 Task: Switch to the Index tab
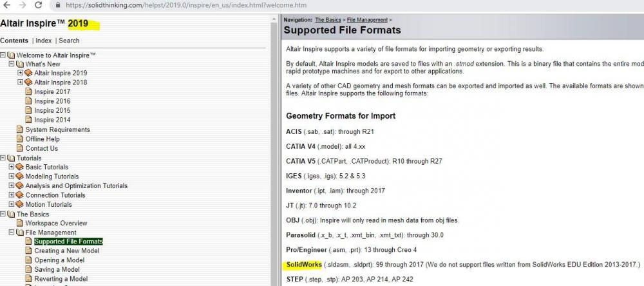[x=44, y=41]
